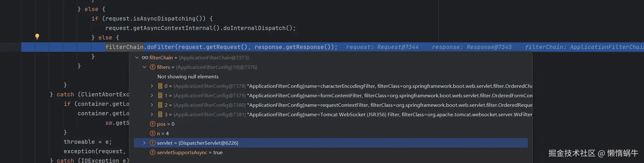Click the yellow lightbulb quick-fix icon
The image size is (644, 163).
pyautogui.click(x=37, y=36)
